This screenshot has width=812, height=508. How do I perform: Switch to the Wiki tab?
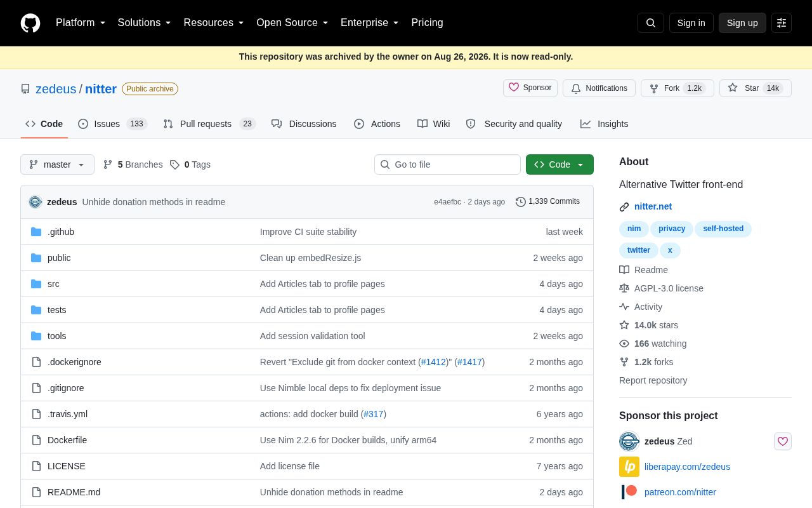point(434,124)
